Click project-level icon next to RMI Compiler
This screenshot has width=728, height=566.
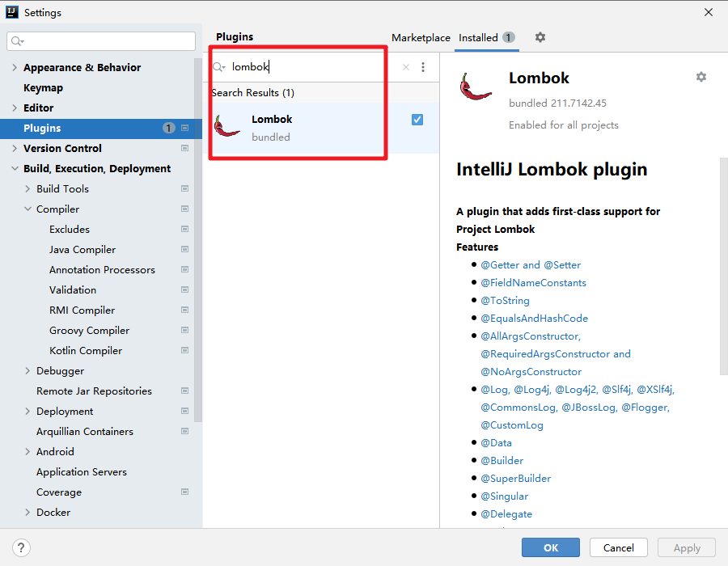click(184, 310)
